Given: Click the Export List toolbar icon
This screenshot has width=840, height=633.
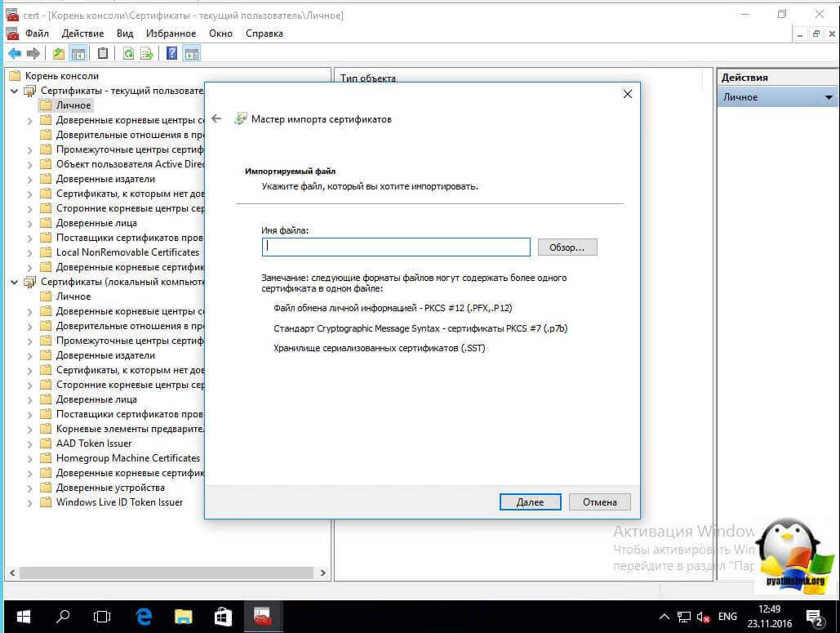Looking at the screenshot, I should tap(147, 54).
